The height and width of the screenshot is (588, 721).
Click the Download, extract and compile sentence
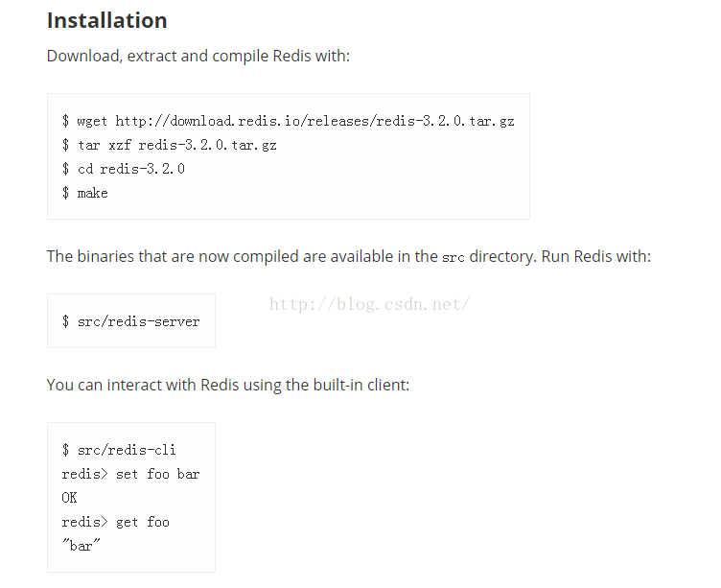pyautogui.click(x=198, y=57)
